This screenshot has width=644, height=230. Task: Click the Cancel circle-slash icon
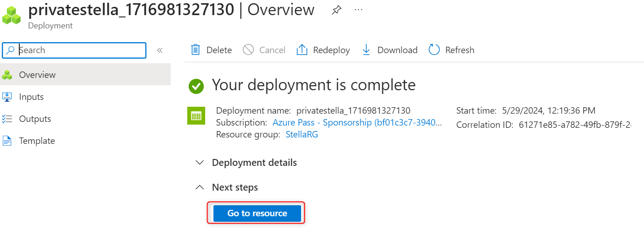248,50
